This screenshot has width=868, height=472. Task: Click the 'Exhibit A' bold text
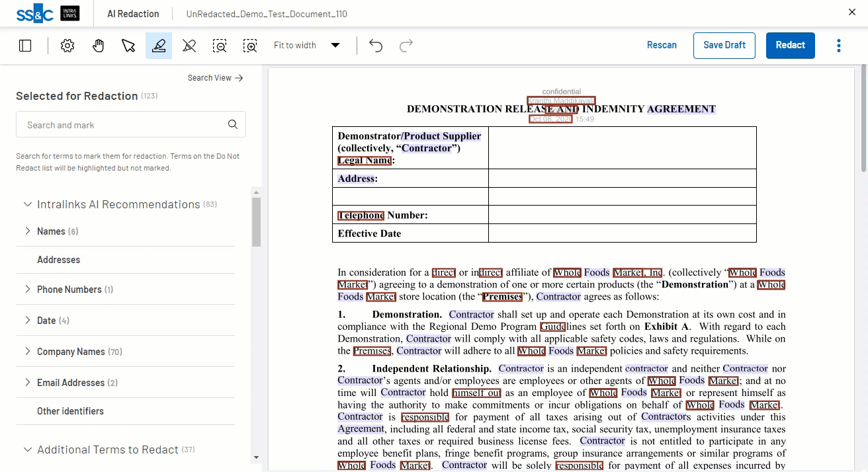pyautogui.click(x=666, y=327)
